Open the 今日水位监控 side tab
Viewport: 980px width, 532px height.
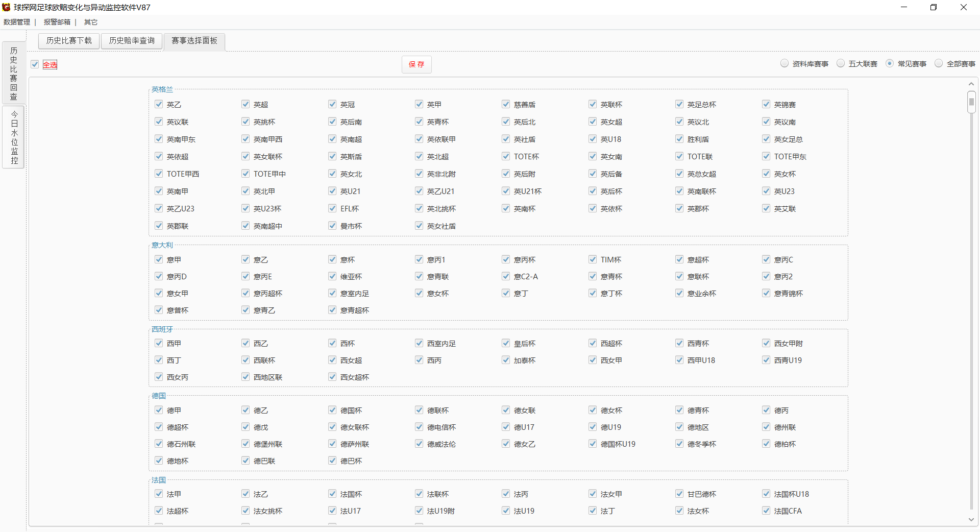tap(14, 137)
